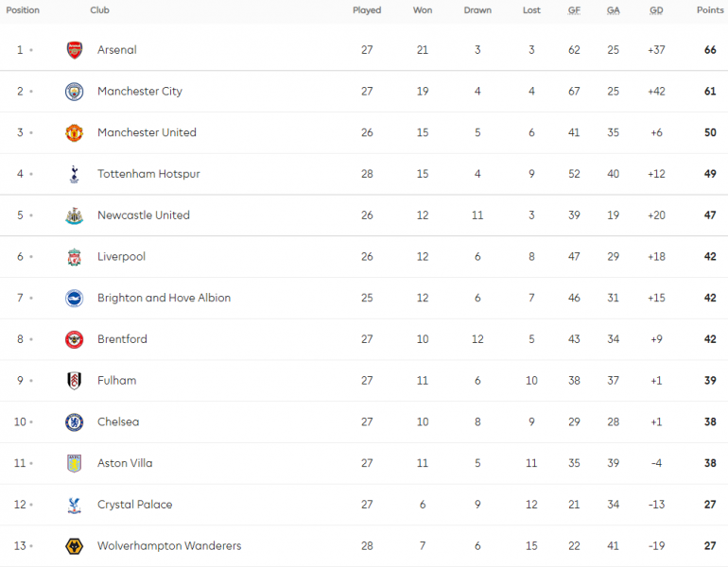The height and width of the screenshot is (567, 728).
Task: Open the Fulham club link
Action: (x=117, y=381)
